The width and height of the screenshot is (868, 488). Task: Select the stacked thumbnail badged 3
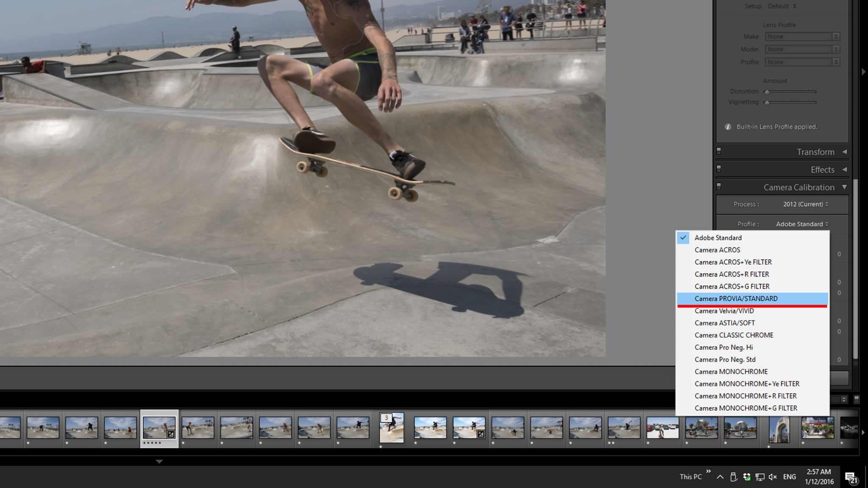click(391, 428)
